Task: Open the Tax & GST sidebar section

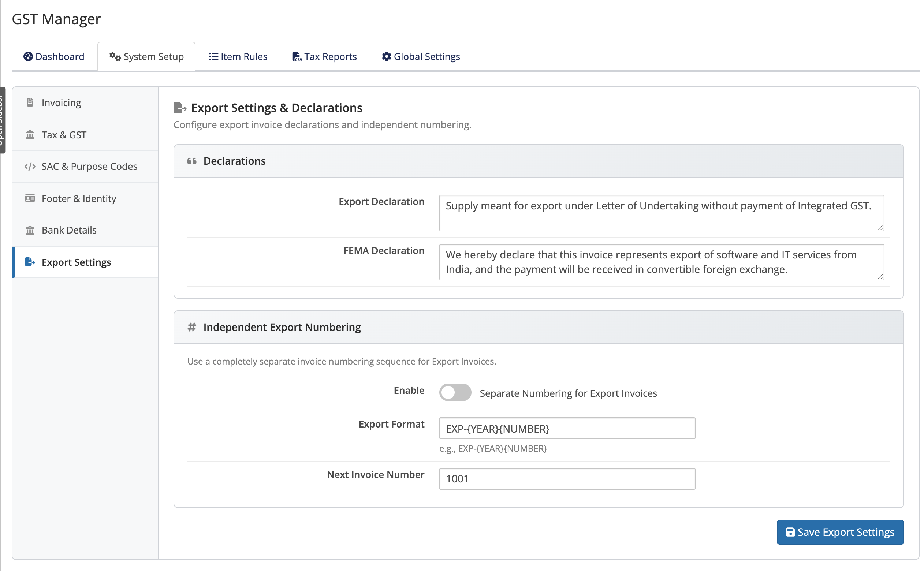Action: click(85, 135)
